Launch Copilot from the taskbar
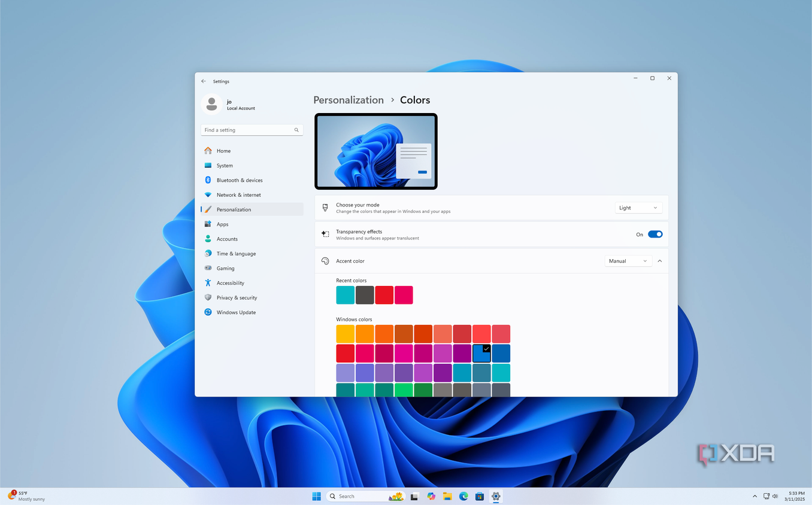This screenshot has width=812, height=505. coord(431,496)
